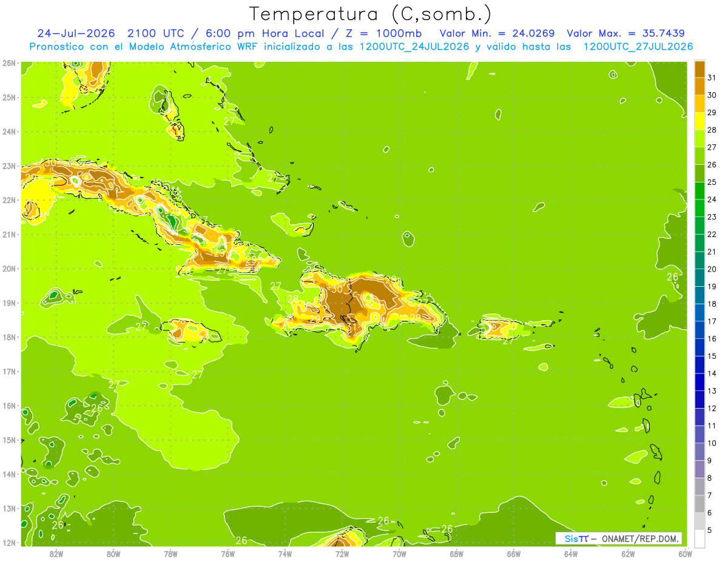Click the dark brown legend swatch above 31

click(699, 69)
